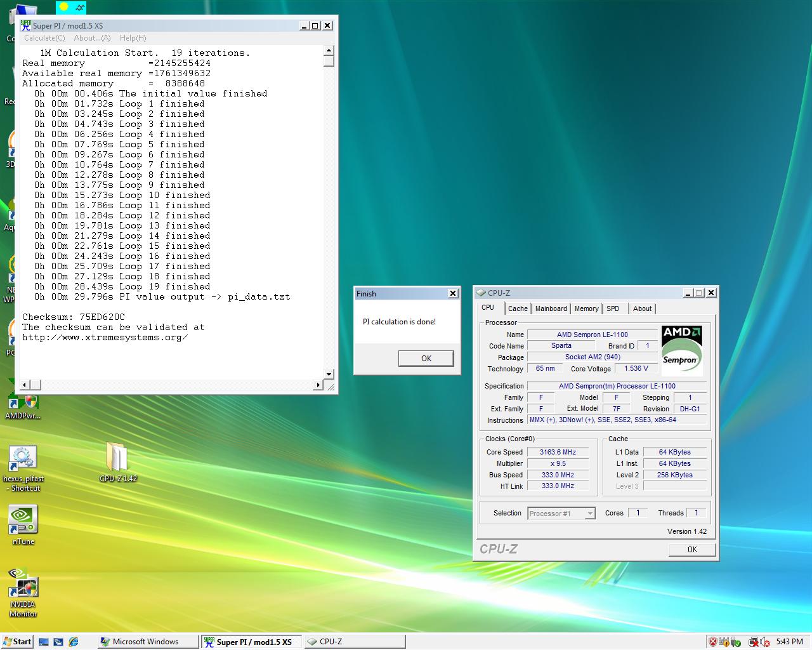Switch to Super PI taskbar button
The width and height of the screenshot is (812, 650).
tap(252, 642)
